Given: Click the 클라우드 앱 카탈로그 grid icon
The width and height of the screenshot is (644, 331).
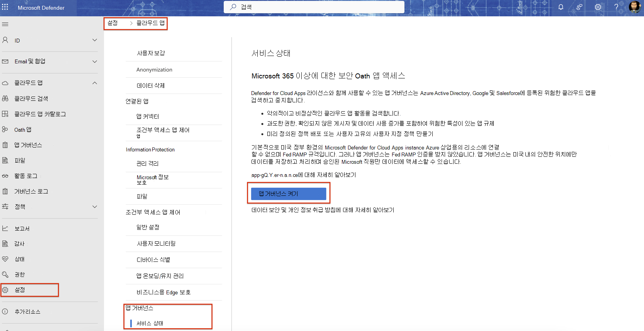Looking at the screenshot, I should click(x=5, y=114).
